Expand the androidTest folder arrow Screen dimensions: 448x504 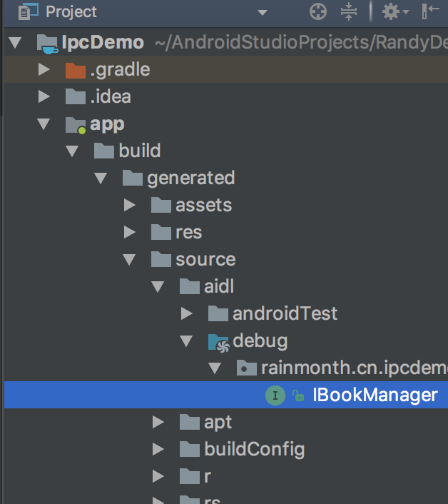point(186,313)
